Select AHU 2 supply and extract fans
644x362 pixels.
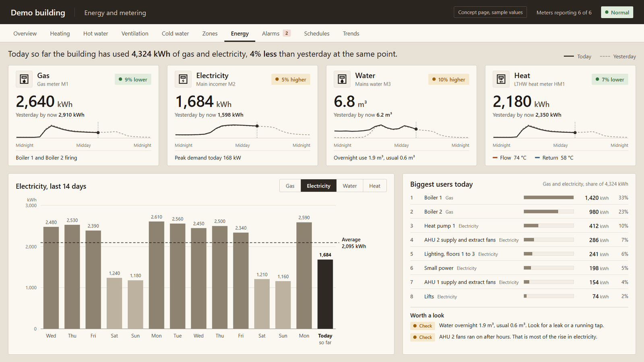(460, 240)
